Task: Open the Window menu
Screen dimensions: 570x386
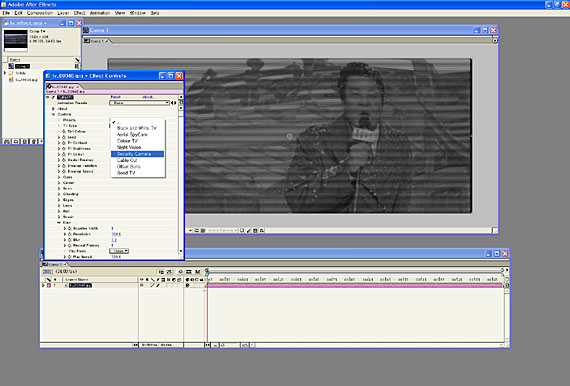Action: (x=137, y=13)
